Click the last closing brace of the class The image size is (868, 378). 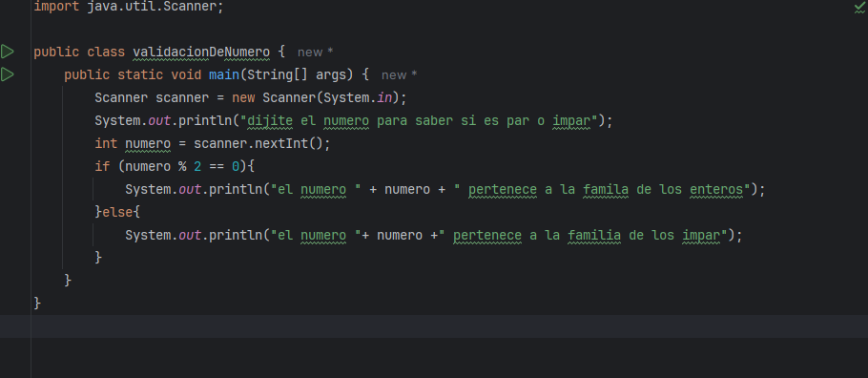pyautogui.click(x=37, y=303)
